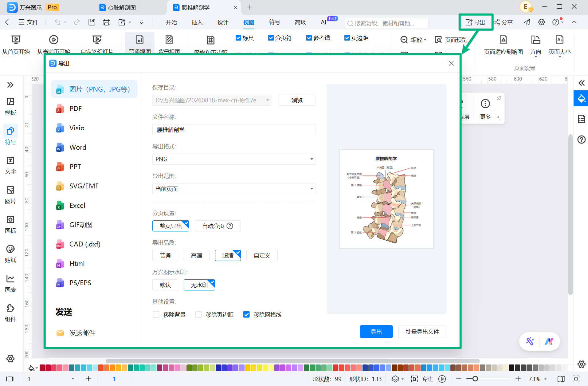
Task: Click the redo arrow icon
Action: [77, 22]
